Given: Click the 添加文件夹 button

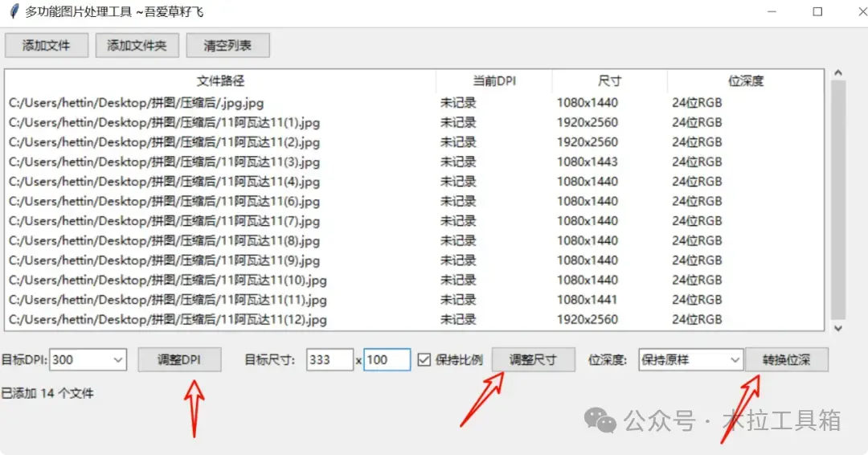Looking at the screenshot, I should [x=137, y=45].
